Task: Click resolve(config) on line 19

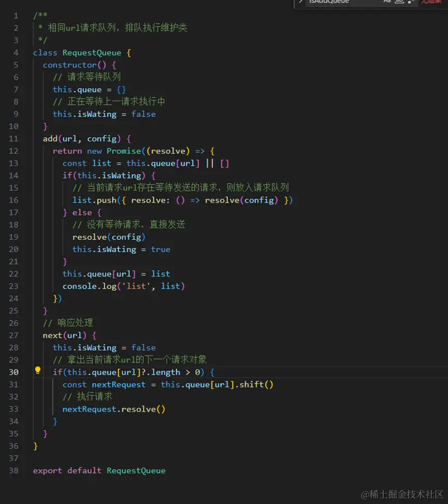Action: [x=109, y=237]
